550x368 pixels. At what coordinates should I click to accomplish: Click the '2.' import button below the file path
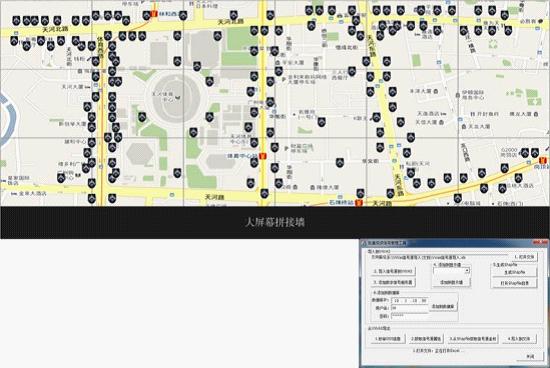point(393,271)
